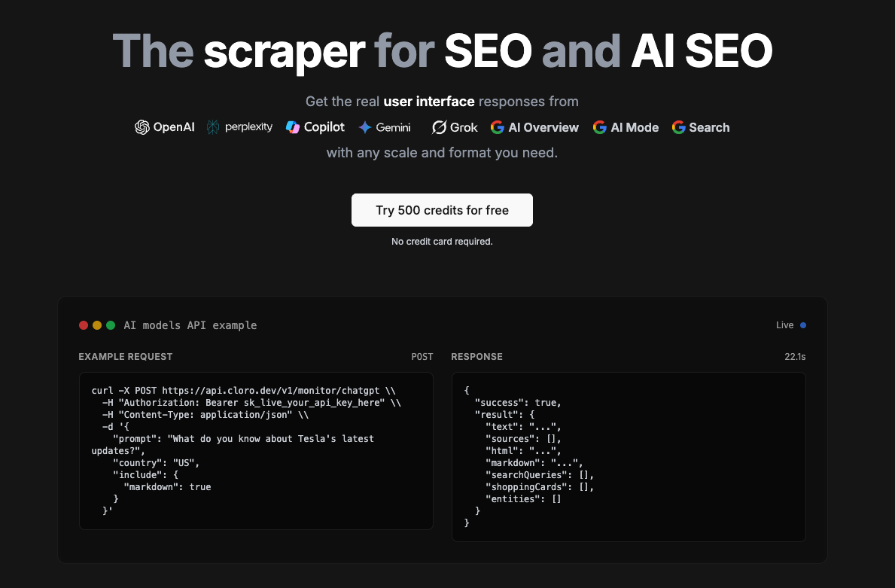Select the AI Overview label
Image resolution: width=895 pixels, height=588 pixels.
(543, 127)
